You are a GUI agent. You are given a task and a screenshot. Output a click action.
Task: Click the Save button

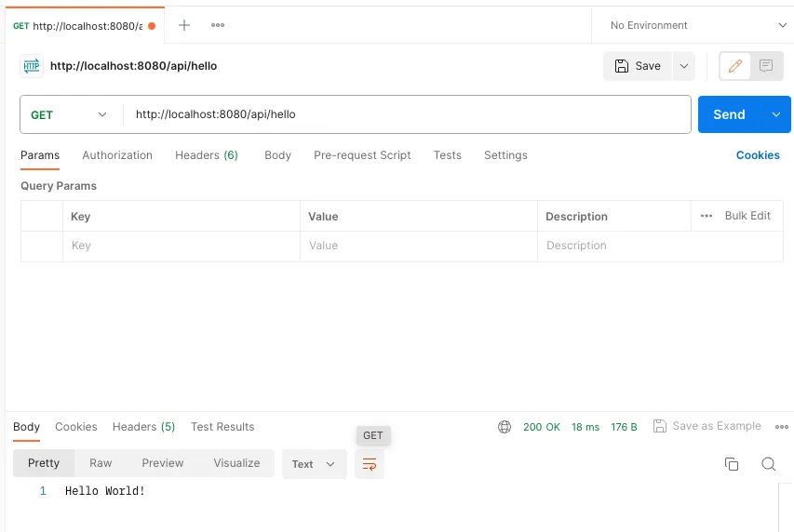point(638,66)
